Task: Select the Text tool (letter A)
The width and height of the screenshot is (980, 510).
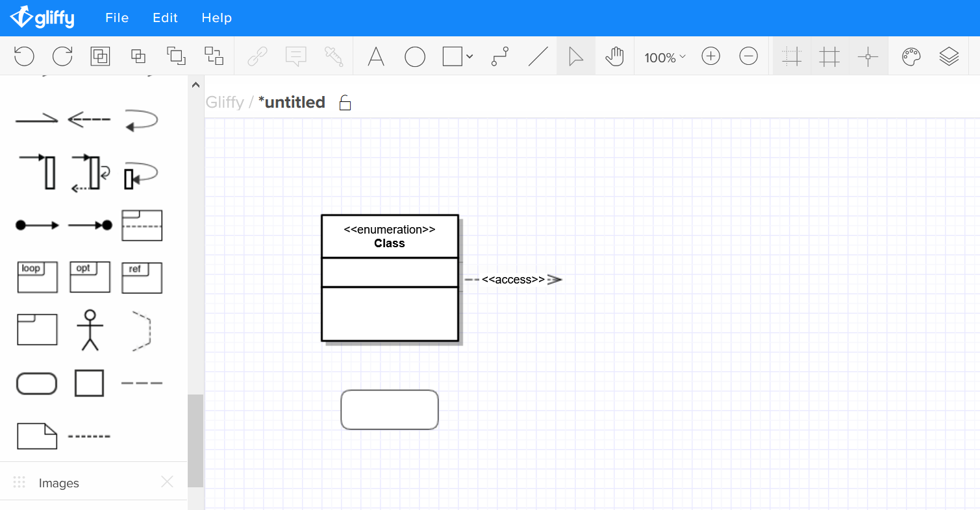Action: coord(376,56)
